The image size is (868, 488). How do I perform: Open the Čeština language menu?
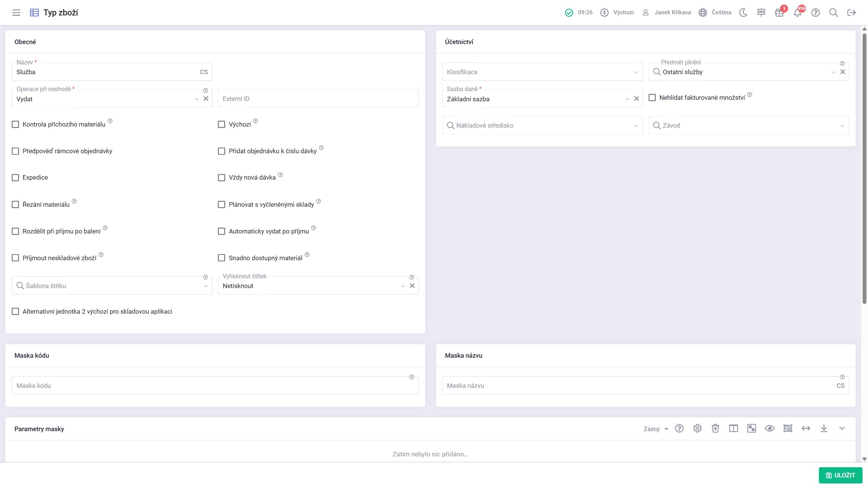(x=715, y=12)
